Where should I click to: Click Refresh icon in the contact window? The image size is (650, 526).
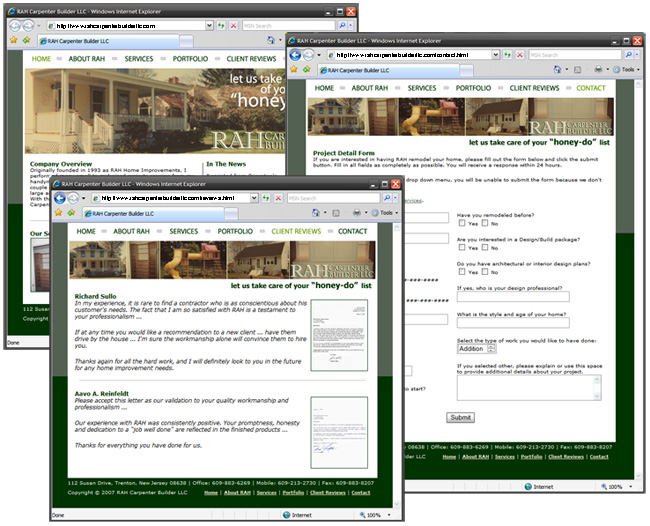507,55
